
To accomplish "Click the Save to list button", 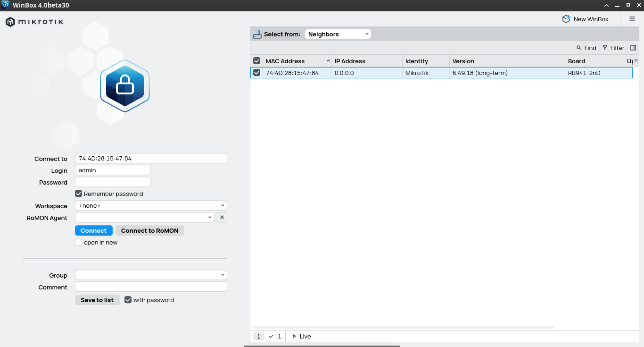I will pyautogui.click(x=97, y=300).
